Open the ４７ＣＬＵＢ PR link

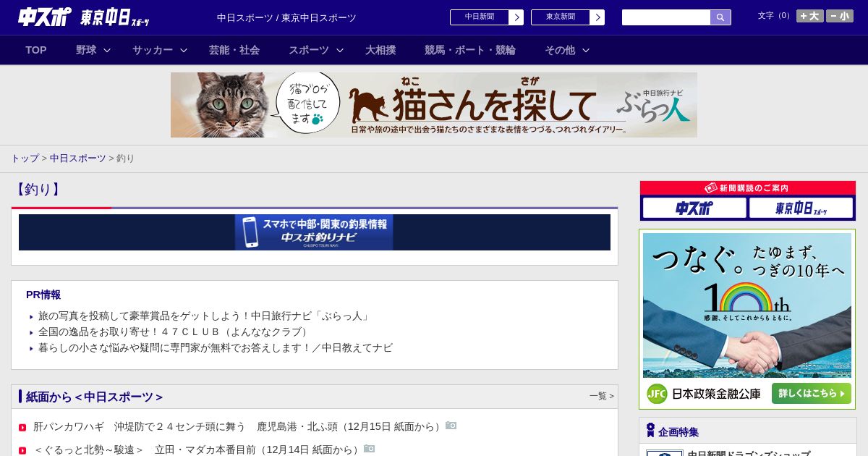click(175, 332)
